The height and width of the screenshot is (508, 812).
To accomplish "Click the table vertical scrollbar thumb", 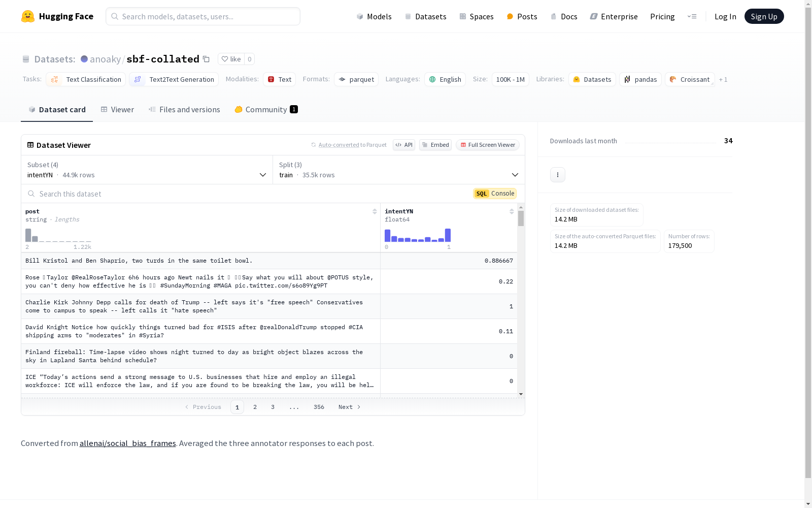I will point(521,218).
